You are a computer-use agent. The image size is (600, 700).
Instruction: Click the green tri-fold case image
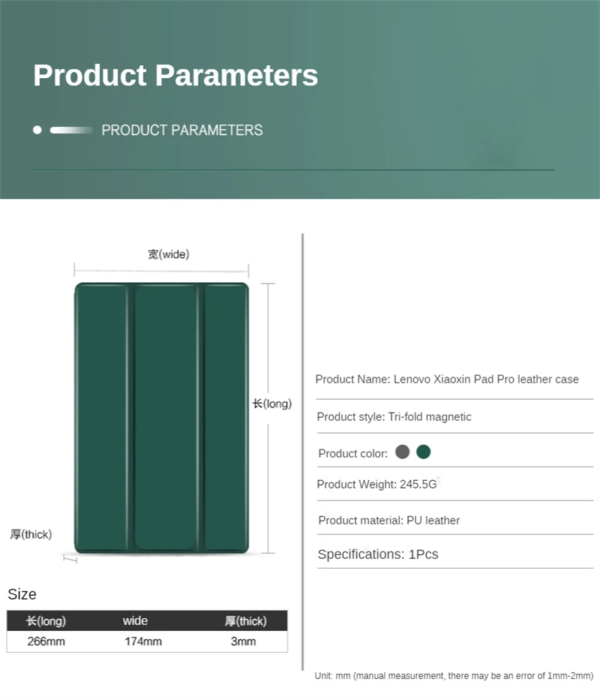(161, 418)
